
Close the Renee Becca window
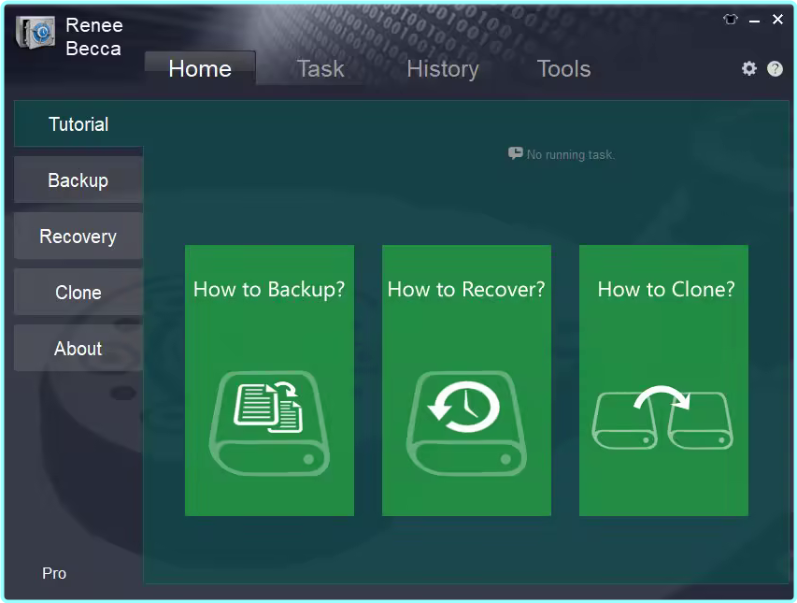point(777,20)
